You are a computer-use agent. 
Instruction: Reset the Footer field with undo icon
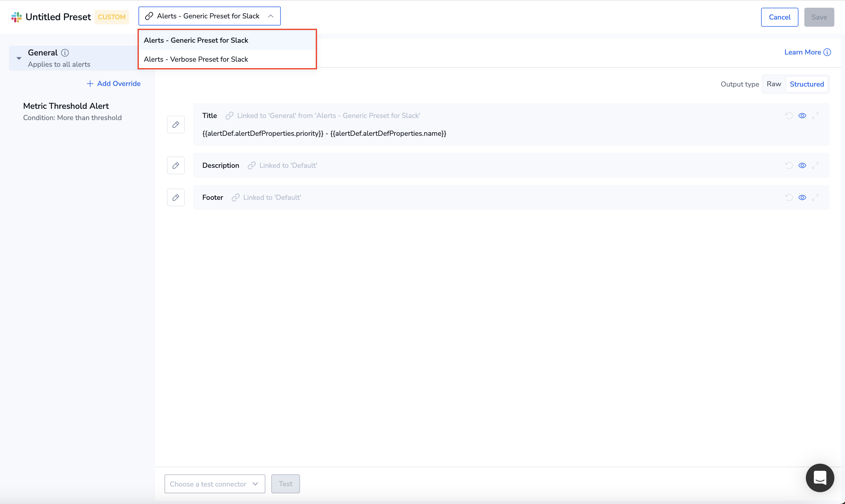(x=789, y=197)
